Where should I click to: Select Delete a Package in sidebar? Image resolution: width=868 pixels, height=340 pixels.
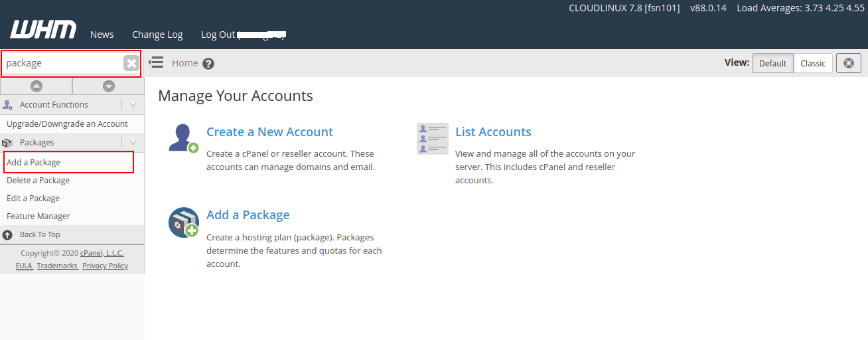pos(38,180)
